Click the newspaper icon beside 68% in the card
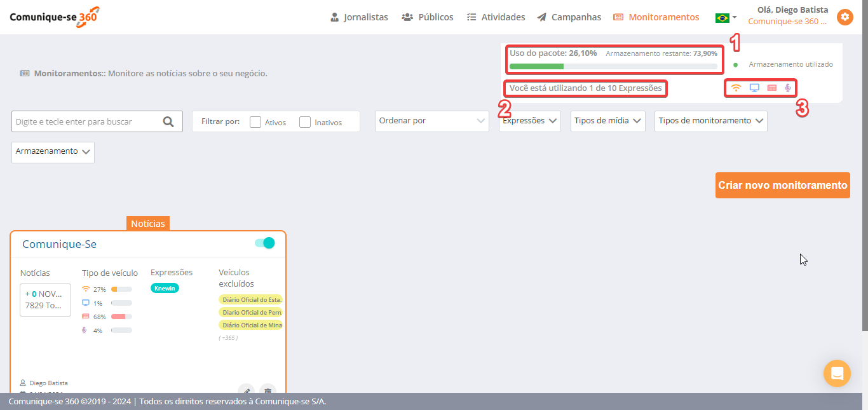 [86, 316]
